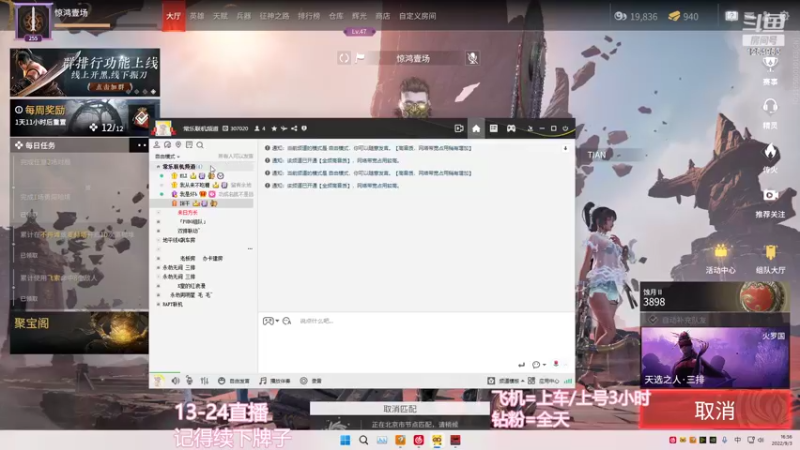This screenshot has width=800, height=450.
Task: Click the star favorite icon in YY title bar
Action: tap(274, 129)
